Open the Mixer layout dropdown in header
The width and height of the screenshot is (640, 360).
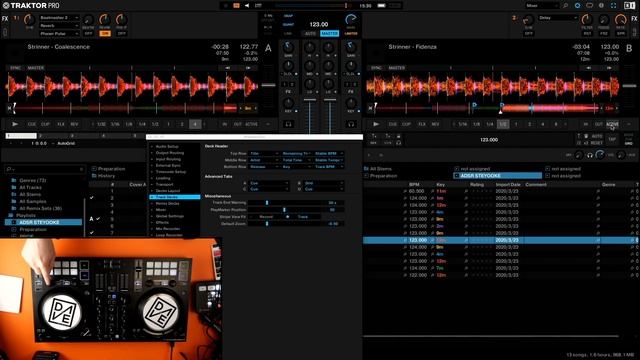[x=542, y=6]
